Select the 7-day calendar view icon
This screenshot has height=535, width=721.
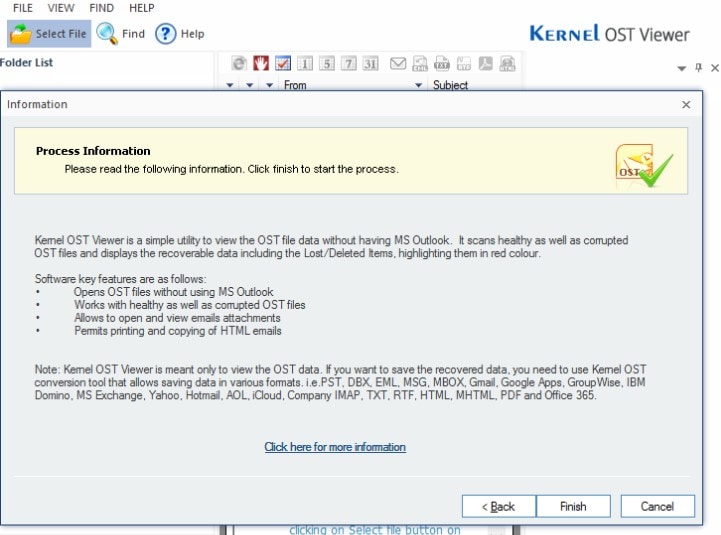point(349,63)
